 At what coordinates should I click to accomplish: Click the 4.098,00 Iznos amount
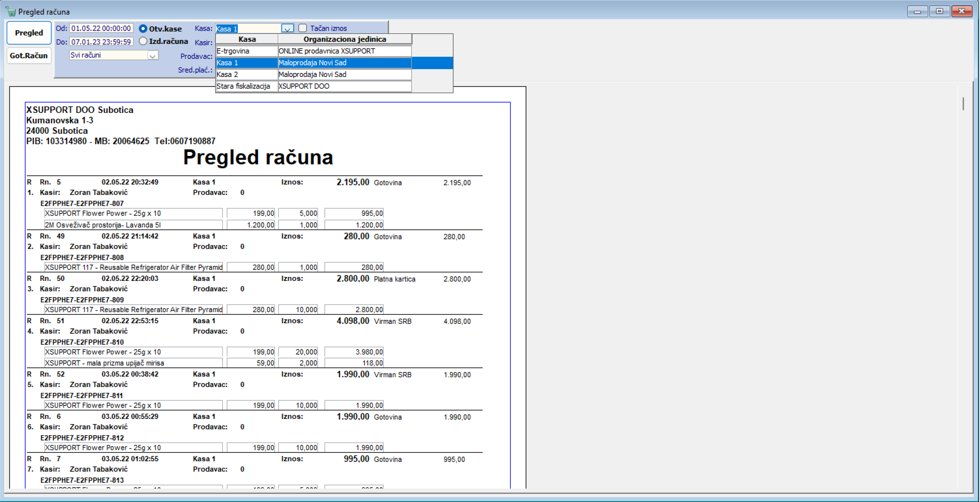coord(353,321)
